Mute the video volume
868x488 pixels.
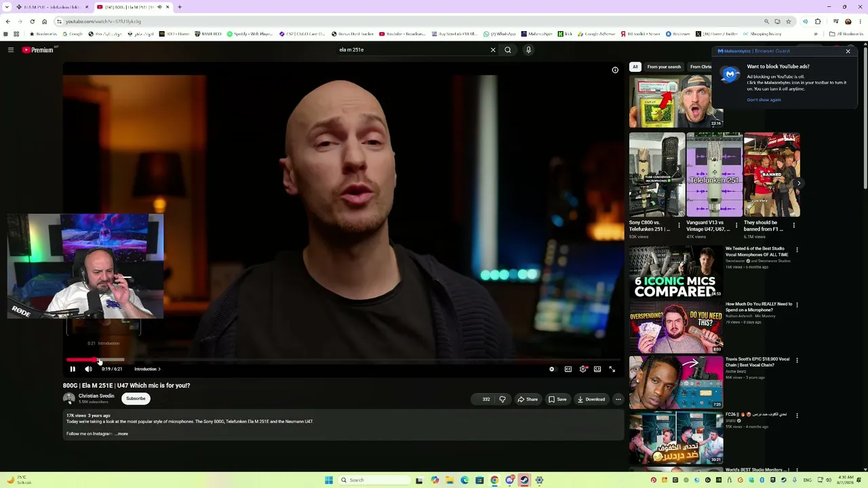click(x=88, y=369)
